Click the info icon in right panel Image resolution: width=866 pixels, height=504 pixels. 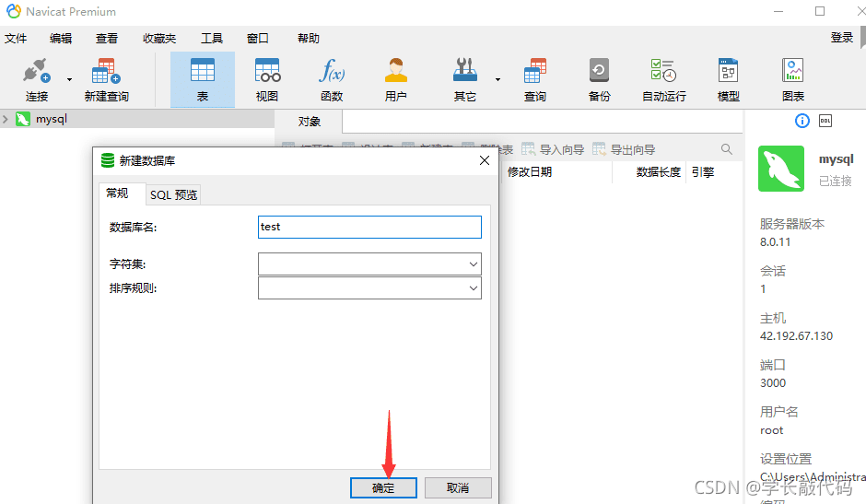802,121
